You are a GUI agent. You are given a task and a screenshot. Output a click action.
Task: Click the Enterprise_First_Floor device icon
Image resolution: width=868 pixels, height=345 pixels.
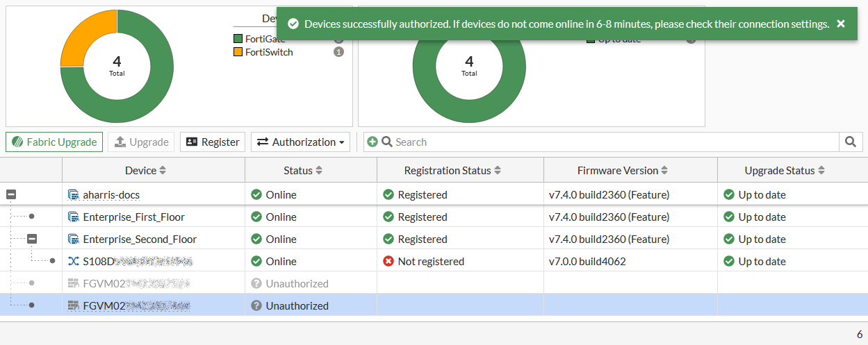(73, 217)
